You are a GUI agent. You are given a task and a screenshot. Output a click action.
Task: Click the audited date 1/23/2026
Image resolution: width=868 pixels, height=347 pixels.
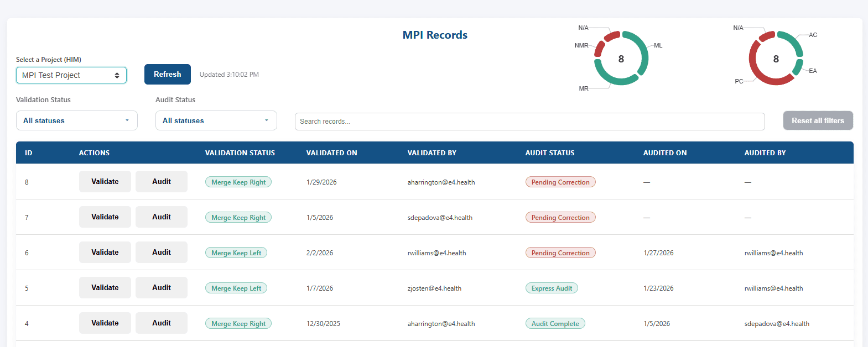coord(658,288)
